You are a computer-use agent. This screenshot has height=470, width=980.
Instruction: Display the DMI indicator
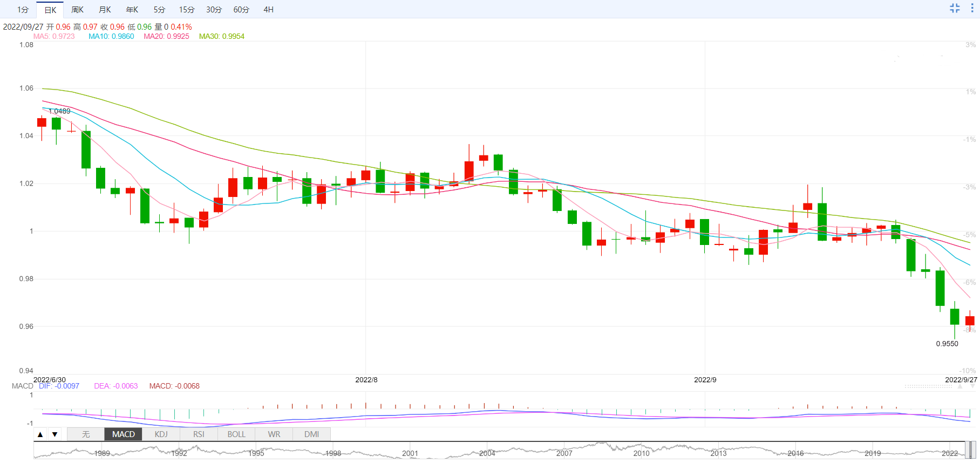point(312,434)
